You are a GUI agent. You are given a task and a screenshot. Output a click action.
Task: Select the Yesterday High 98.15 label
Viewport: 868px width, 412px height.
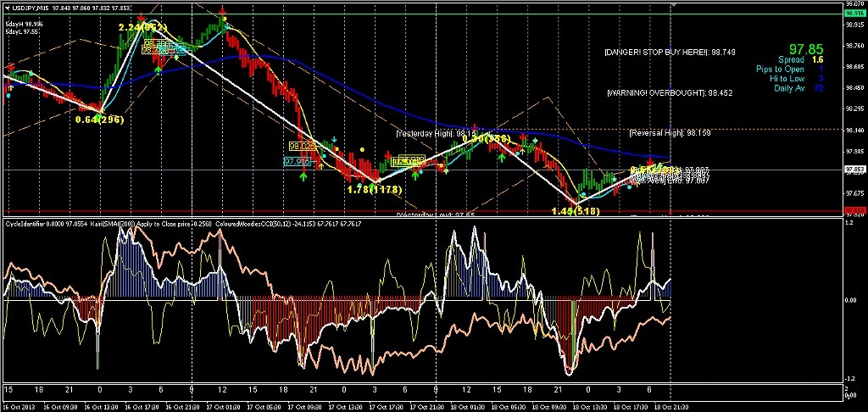(x=437, y=134)
